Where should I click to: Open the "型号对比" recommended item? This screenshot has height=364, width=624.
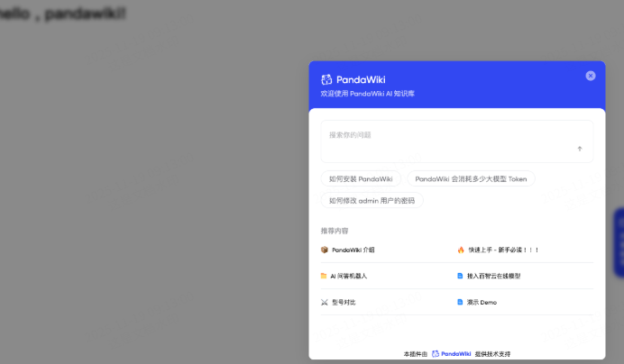pos(344,303)
